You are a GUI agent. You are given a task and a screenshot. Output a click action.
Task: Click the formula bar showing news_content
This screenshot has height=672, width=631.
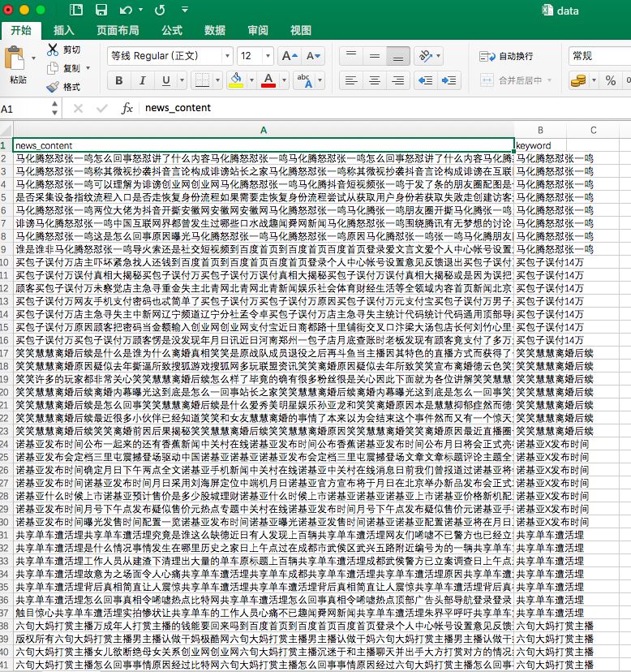(x=385, y=108)
